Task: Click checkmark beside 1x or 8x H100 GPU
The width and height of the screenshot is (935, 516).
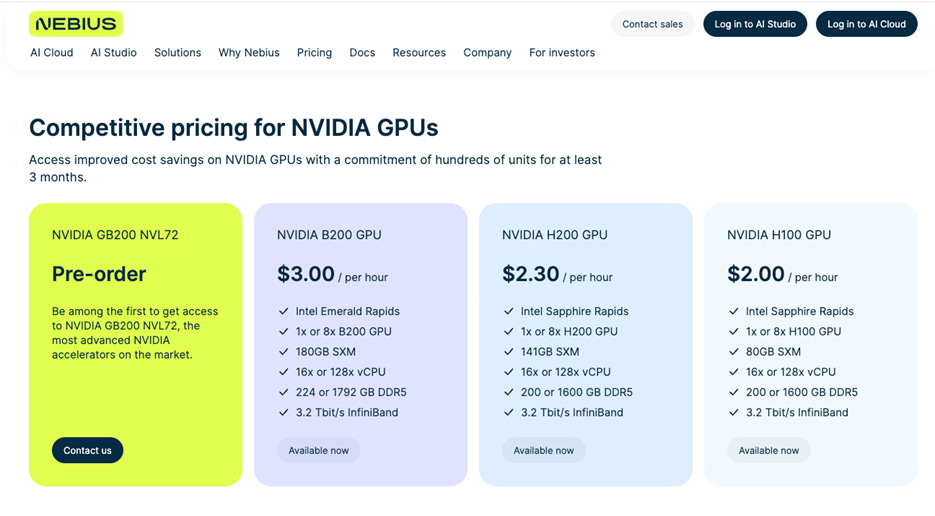Action: pos(733,332)
